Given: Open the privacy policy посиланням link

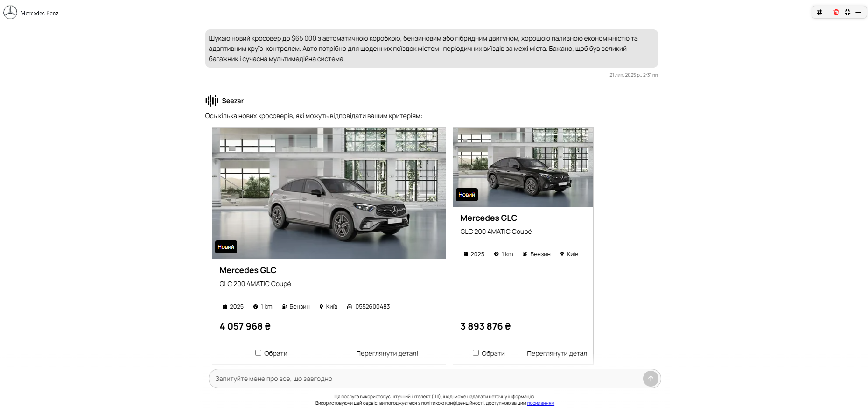Looking at the screenshot, I should click(540, 403).
